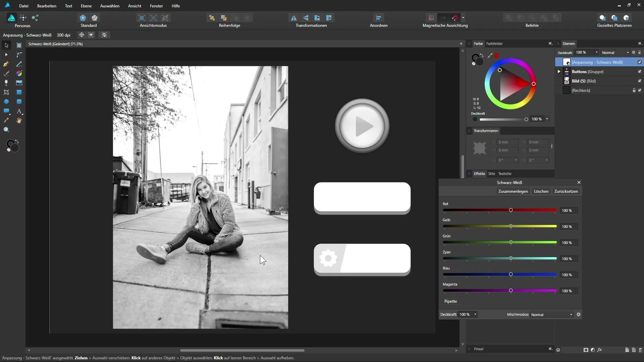
Task: Select the Place Image tool
Action: [x=19, y=83]
